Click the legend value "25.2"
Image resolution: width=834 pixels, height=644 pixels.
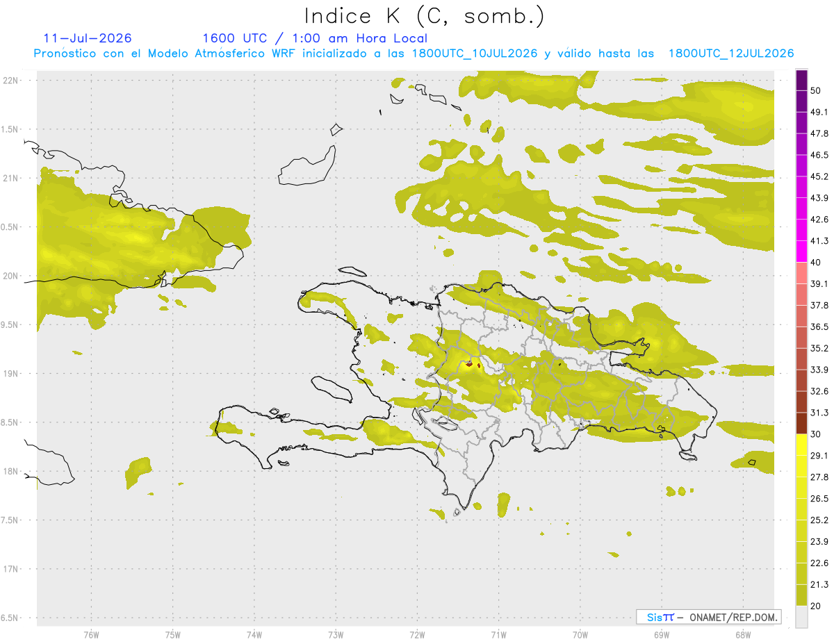click(819, 520)
